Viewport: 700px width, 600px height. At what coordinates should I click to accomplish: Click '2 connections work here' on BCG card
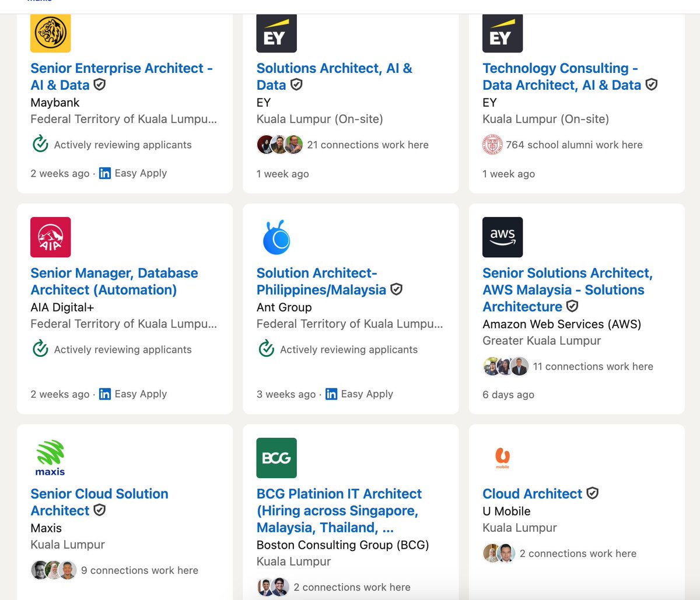click(x=352, y=587)
